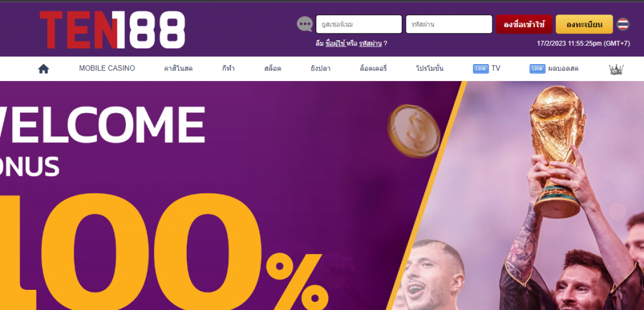This screenshot has height=310, width=644.
Task: Open the ล็อตเตอรี่ lottery menu
Action: point(374,69)
